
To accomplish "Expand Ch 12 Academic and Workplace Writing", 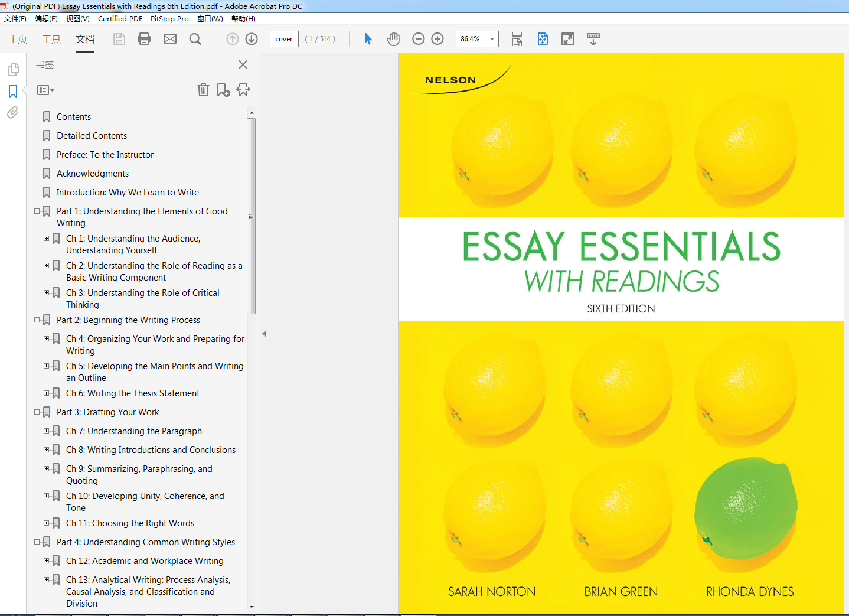I will coord(47,560).
